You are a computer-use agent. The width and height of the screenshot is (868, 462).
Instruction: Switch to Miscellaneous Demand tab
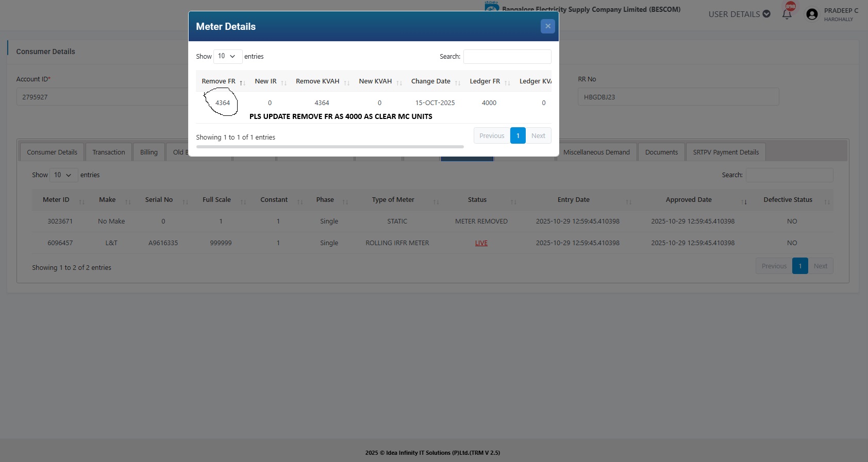coord(596,152)
